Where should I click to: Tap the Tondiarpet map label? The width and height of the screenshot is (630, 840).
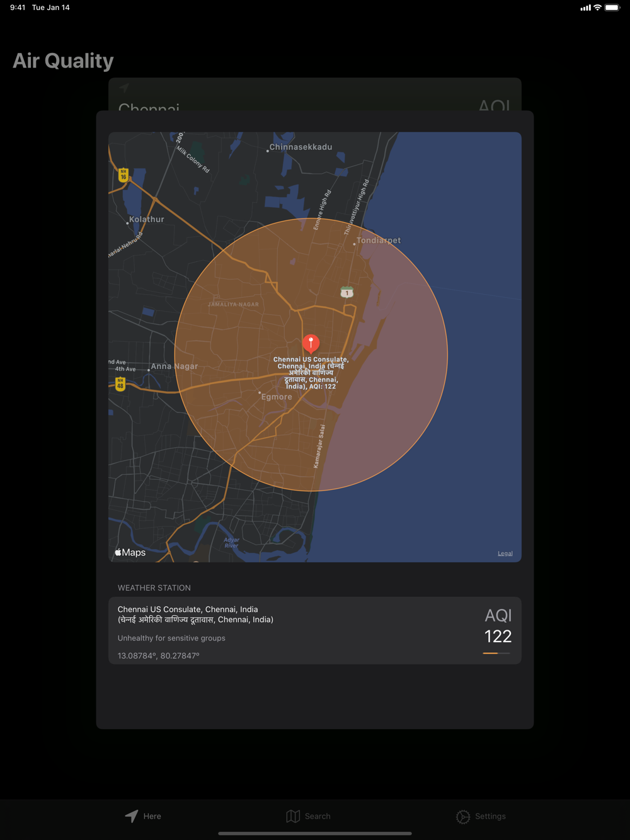click(379, 241)
